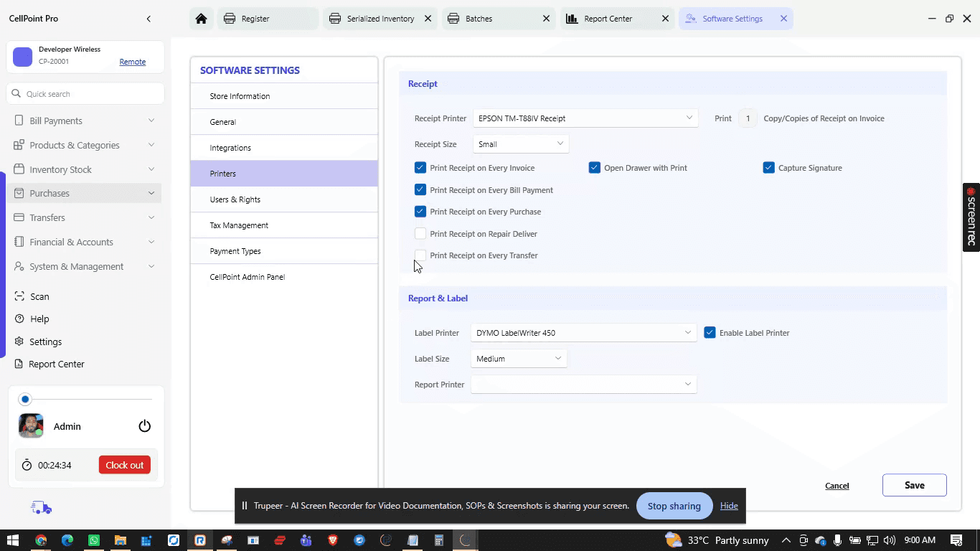The height and width of the screenshot is (551, 980).
Task: Expand the Bill Payments menu chevron
Action: click(x=151, y=121)
